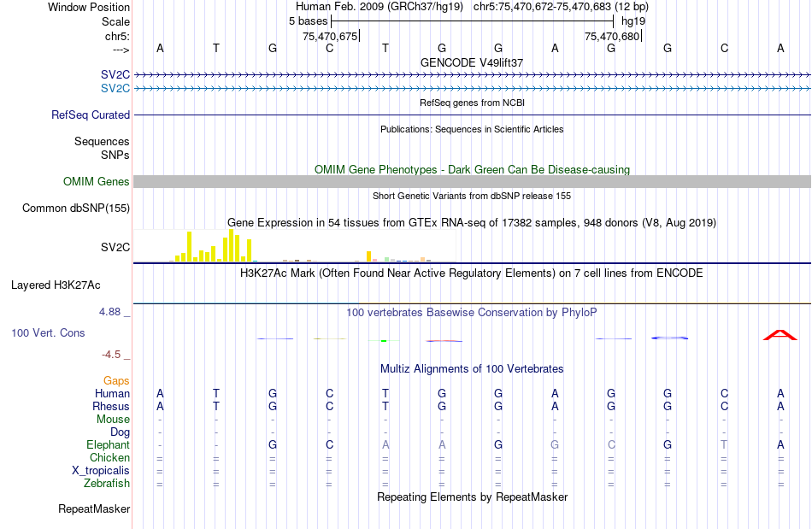
Task: Open the 100 Vert. Cons track label
Action: (48, 332)
